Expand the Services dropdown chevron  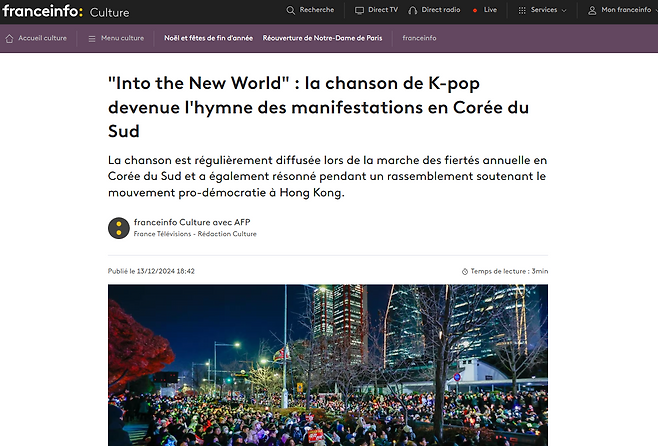point(564,10)
